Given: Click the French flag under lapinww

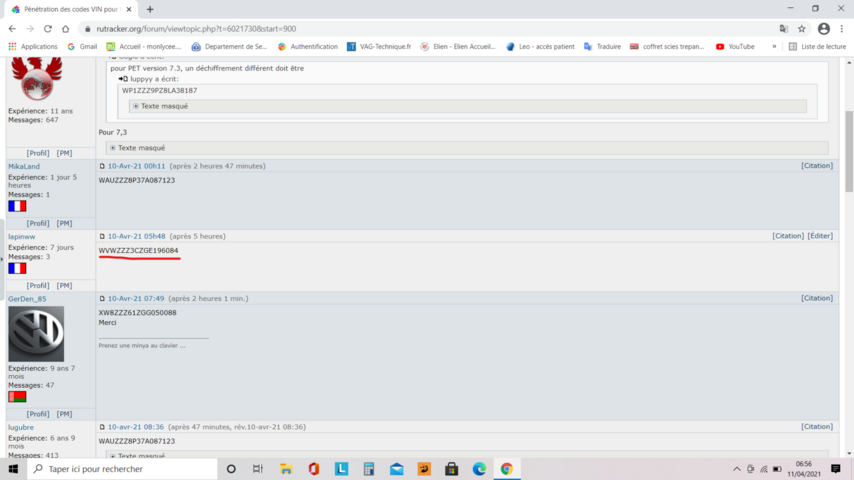Looking at the screenshot, I should [x=17, y=268].
